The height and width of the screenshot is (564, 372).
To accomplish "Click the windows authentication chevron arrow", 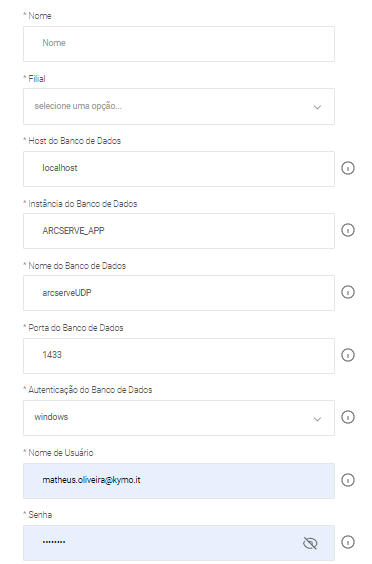I will [x=317, y=419].
